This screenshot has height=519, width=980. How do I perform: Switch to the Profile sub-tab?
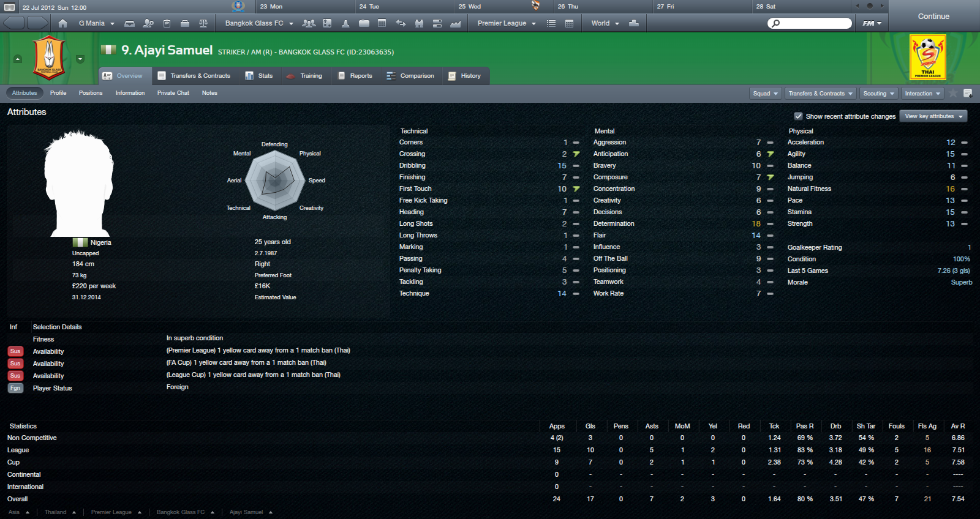pyautogui.click(x=58, y=93)
